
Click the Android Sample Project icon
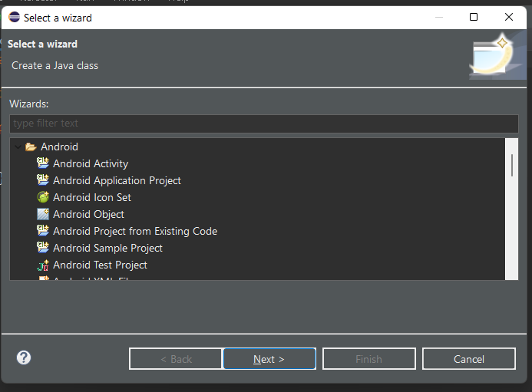pyautogui.click(x=43, y=248)
